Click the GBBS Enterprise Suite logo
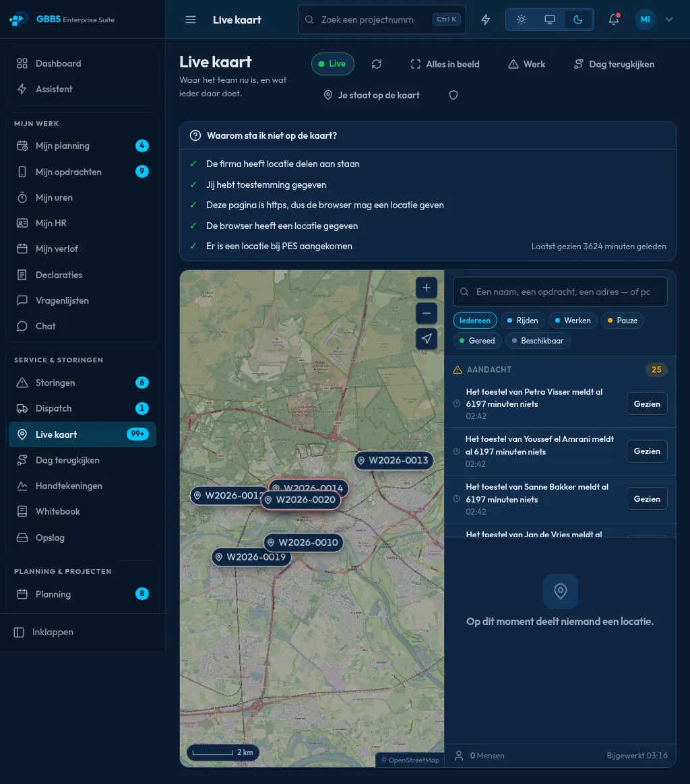690x784 pixels. pos(62,20)
